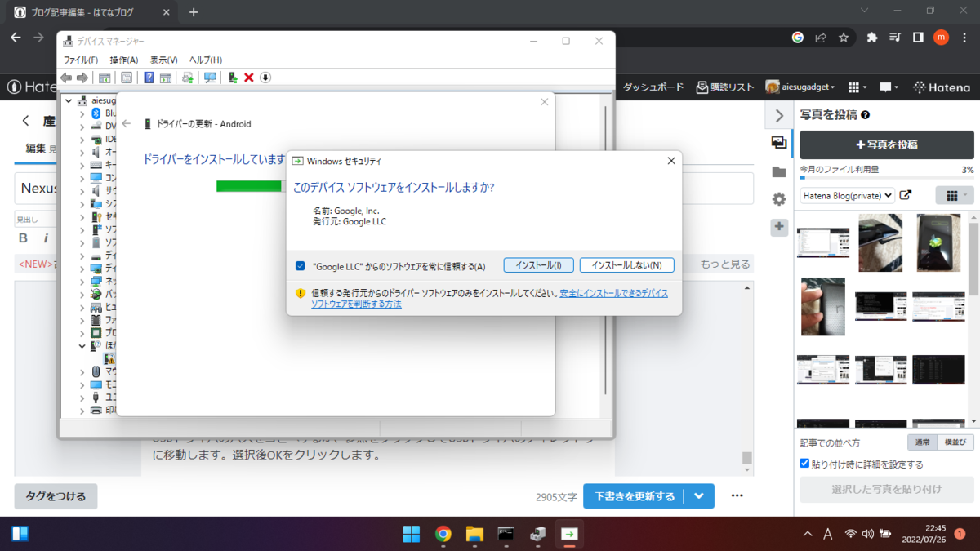980x551 pixels.
Task: Open Hatena Blog(private) dropdown
Action: point(847,195)
